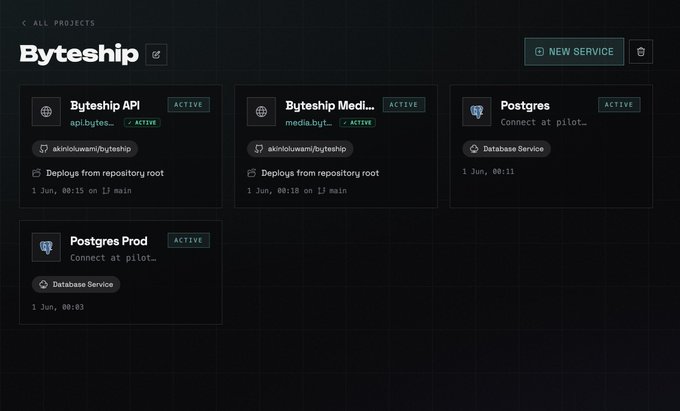
Task: Click cloud icon in Postgres Database Service chip
Action: (x=474, y=149)
